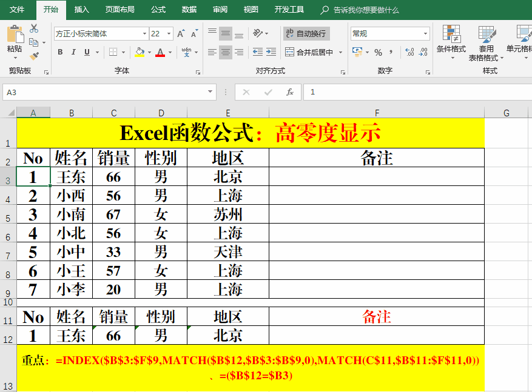Switch to the 审阅 tab
Viewport: 532px width, 392px height.
click(220, 10)
